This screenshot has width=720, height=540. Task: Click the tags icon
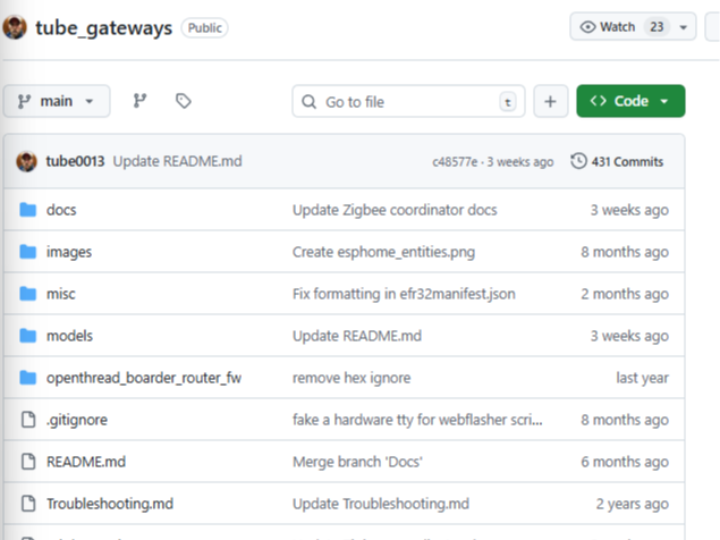point(183,101)
